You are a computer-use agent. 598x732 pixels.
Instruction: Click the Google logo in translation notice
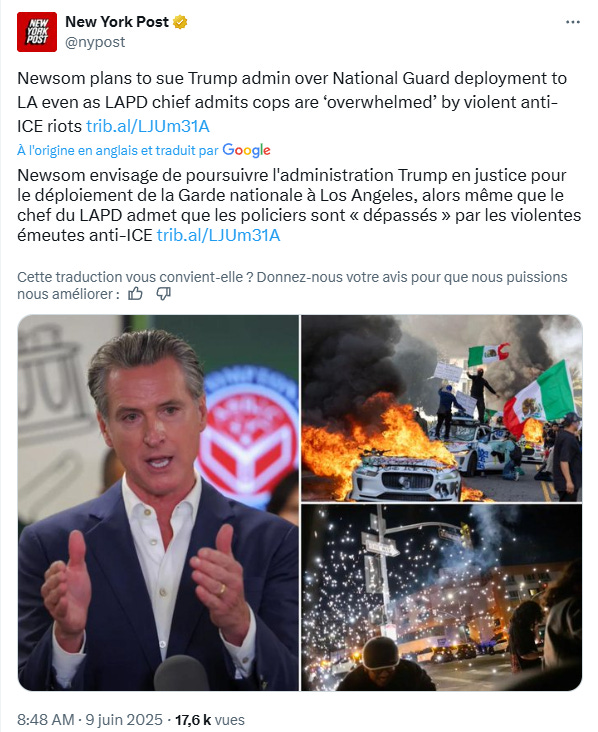click(x=246, y=150)
